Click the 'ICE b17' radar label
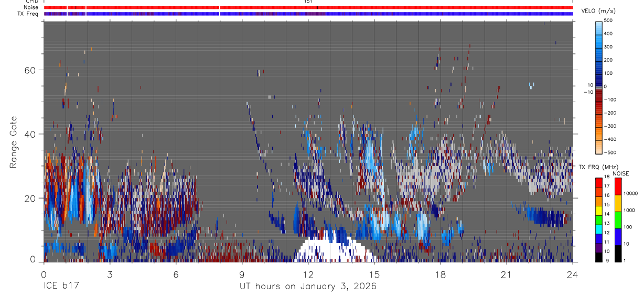This screenshot has height=297, width=644. (x=61, y=287)
